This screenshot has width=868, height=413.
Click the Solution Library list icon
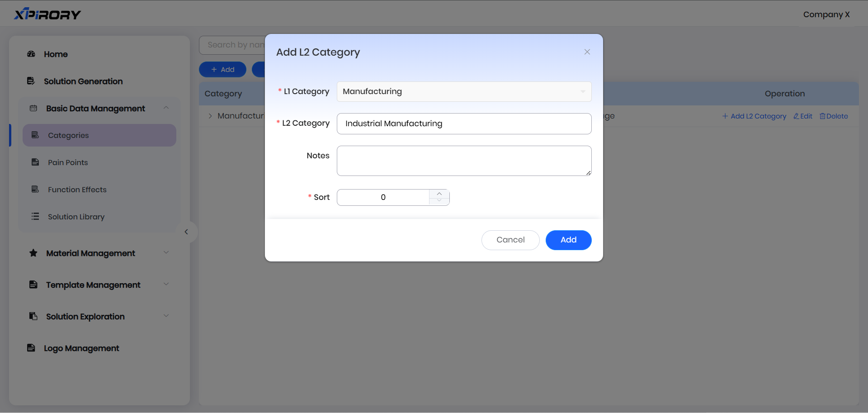tap(35, 217)
